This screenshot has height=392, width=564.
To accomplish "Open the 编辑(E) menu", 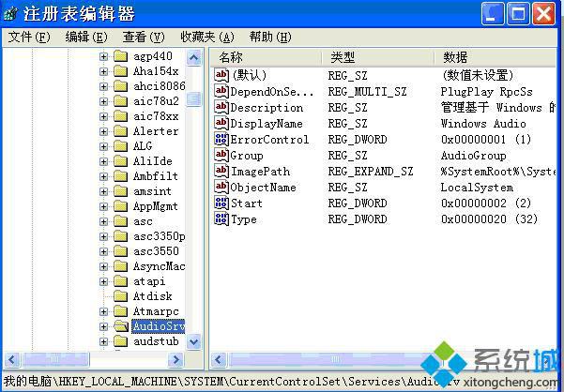I will tap(86, 37).
